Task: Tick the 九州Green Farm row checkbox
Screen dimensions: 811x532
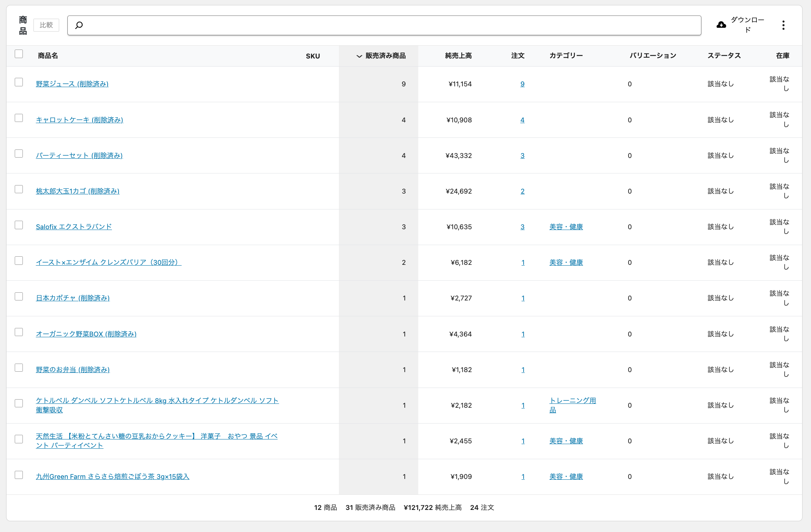Action: tap(19, 475)
